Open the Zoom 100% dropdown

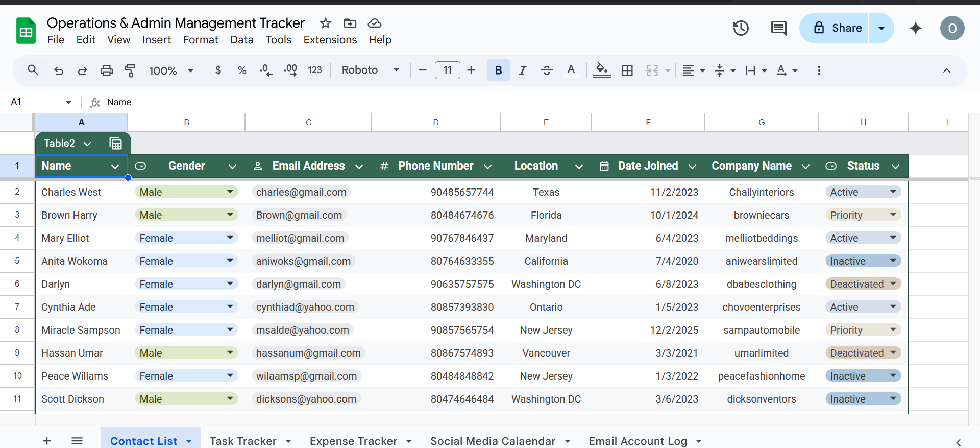point(171,70)
